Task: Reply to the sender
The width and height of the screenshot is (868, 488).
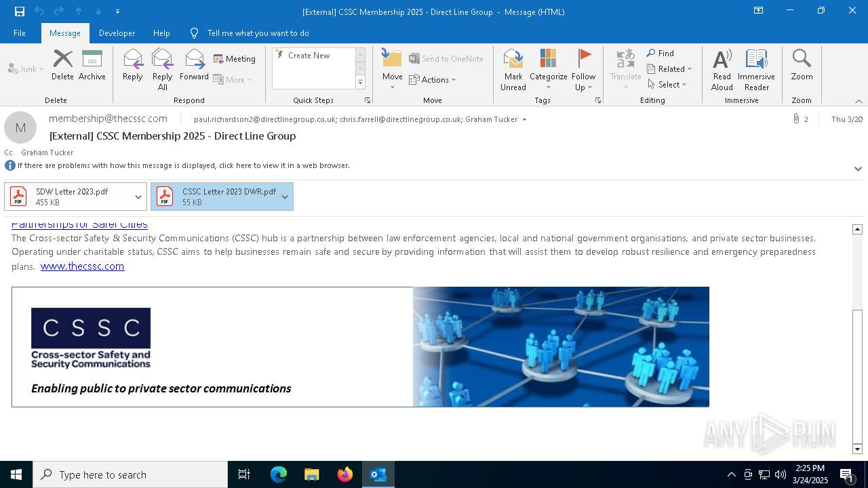Action: click(x=133, y=65)
